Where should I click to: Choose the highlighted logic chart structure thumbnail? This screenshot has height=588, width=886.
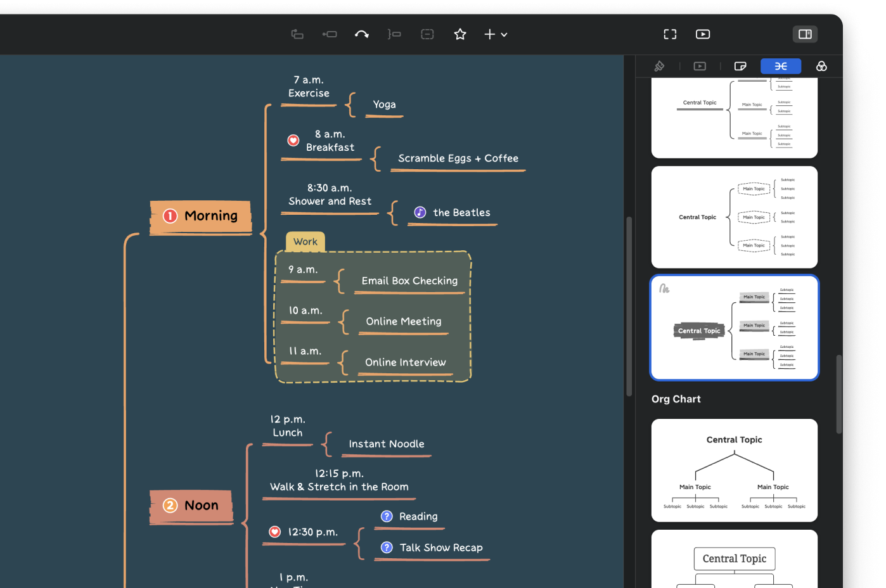click(734, 328)
